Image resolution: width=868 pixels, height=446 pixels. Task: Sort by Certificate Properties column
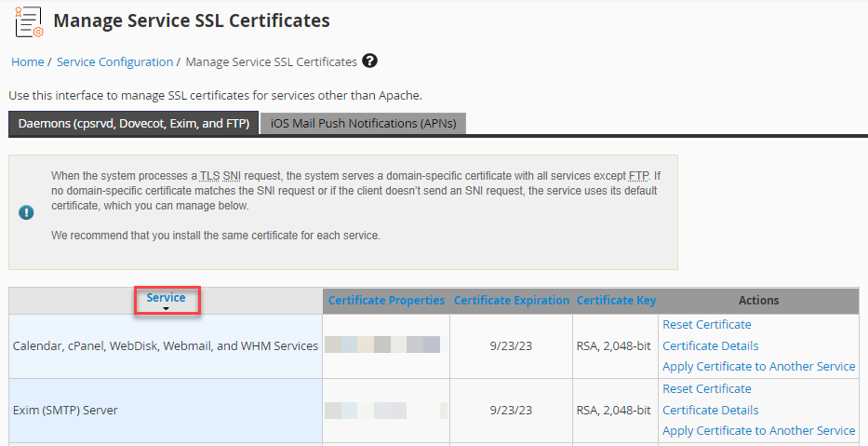pos(386,300)
